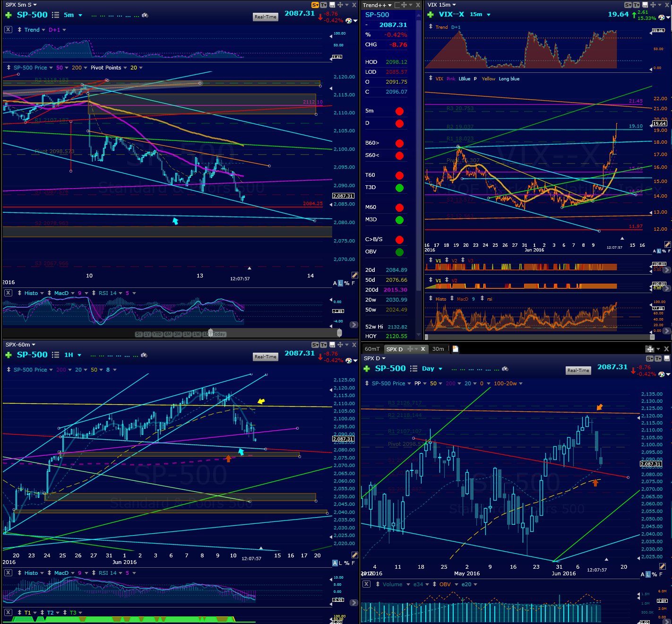Toggle log scale L in SPX D chart
672x624 pixels.
(648, 574)
